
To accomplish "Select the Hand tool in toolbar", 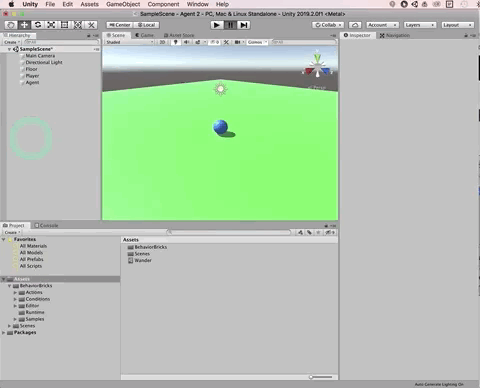I will coord(11,25).
